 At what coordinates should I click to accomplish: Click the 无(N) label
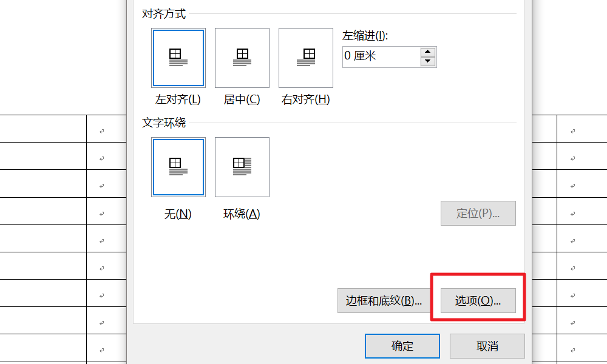[x=178, y=214]
